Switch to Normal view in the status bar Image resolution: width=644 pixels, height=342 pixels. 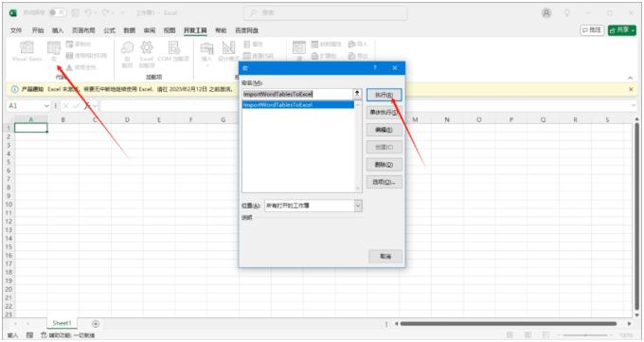coord(510,335)
